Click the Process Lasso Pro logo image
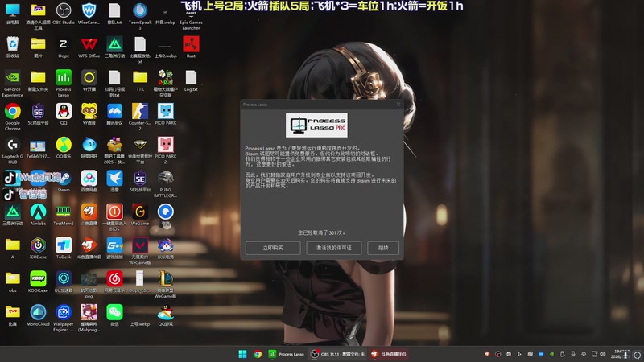This screenshot has height=362, width=644. point(316,125)
